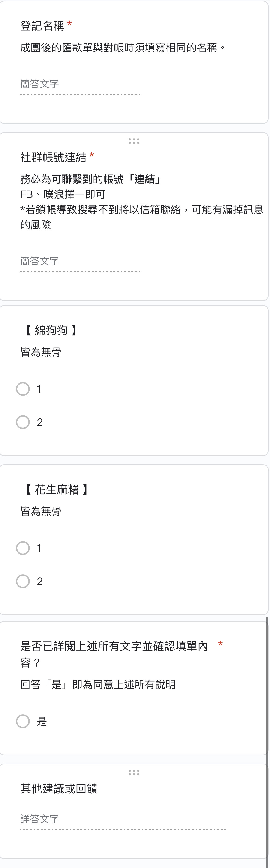Screen dimensions: 270x868
Task: Select the 其他建議或回饋 question title
Action: point(59,788)
